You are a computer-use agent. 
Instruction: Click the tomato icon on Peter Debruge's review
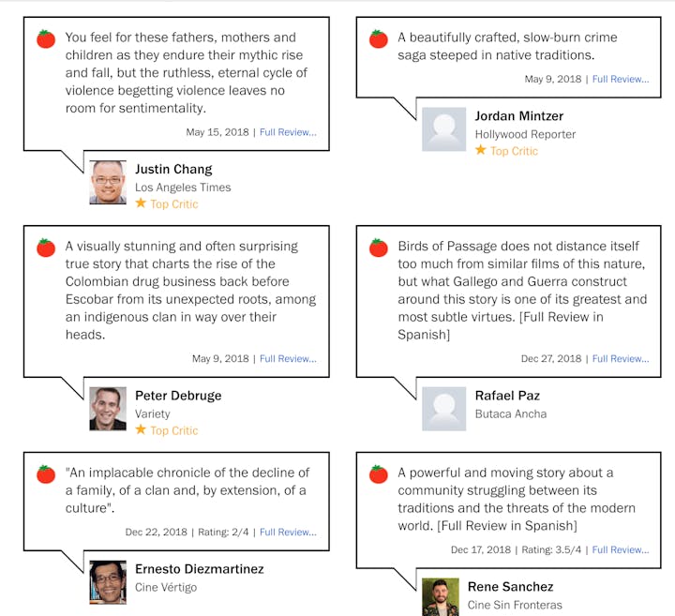[x=46, y=248]
